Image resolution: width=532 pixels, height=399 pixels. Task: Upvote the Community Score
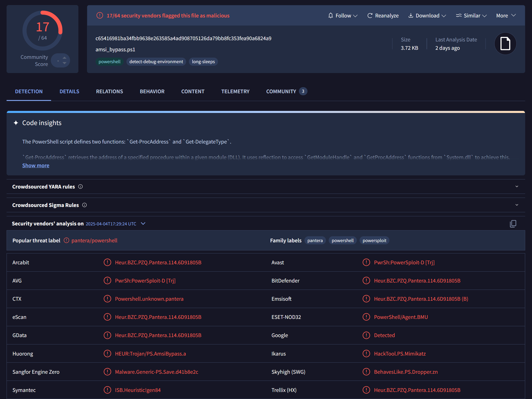point(64,58)
